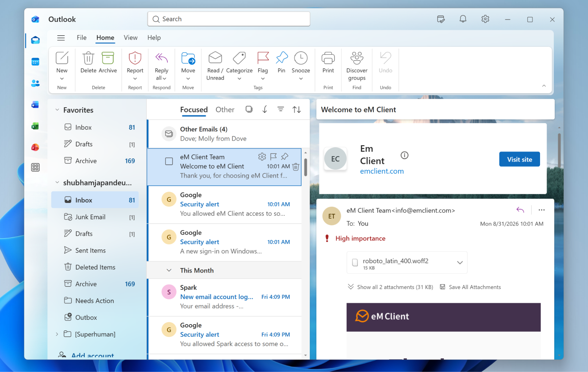This screenshot has height=372, width=588.
Task: Tick the eM Client Team email checkbox
Action: tap(169, 161)
